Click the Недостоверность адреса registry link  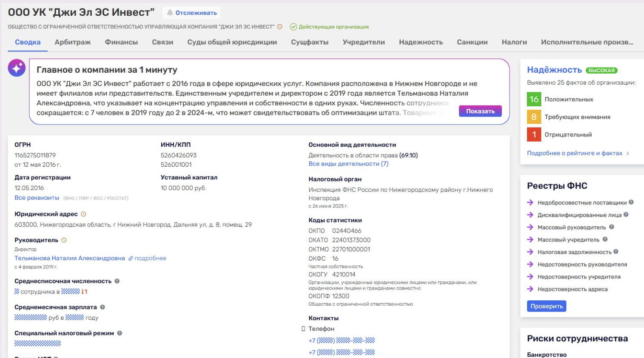tap(573, 289)
